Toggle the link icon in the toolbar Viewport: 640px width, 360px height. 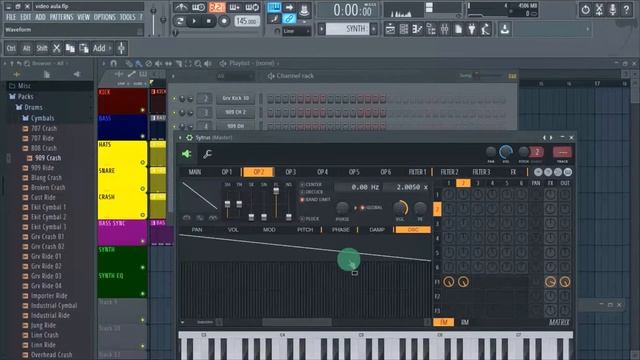[x=289, y=18]
